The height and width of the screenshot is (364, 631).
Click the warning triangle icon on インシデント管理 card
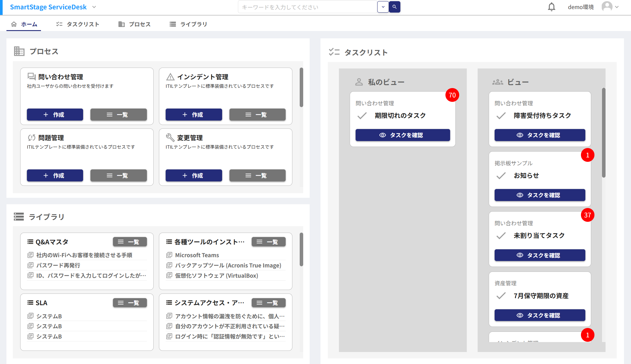(x=170, y=76)
